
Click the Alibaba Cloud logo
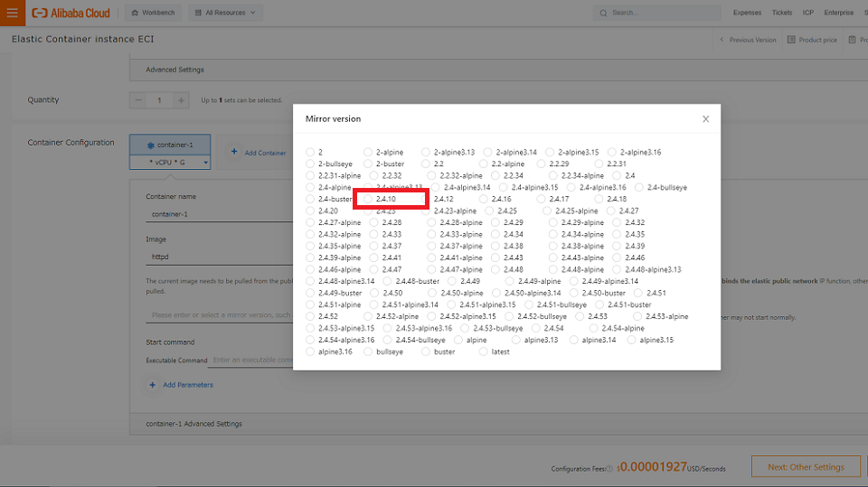click(x=71, y=14)
